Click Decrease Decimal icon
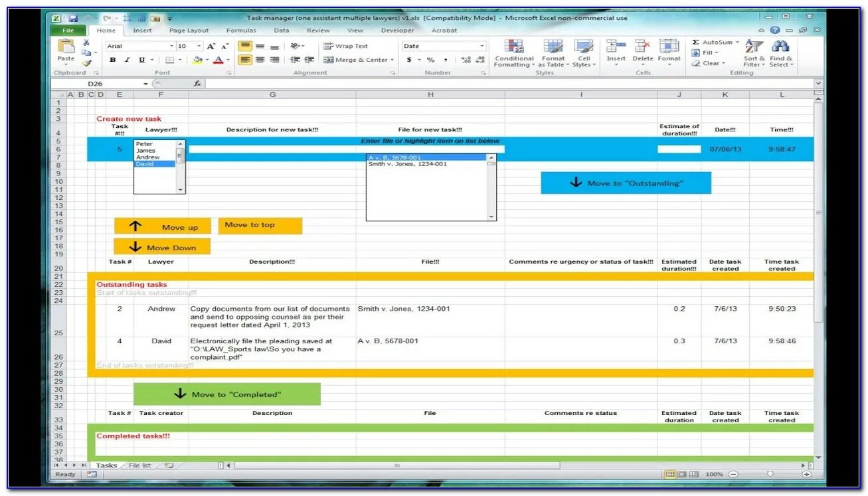This screenshot has height=496, width=868. 480,60
